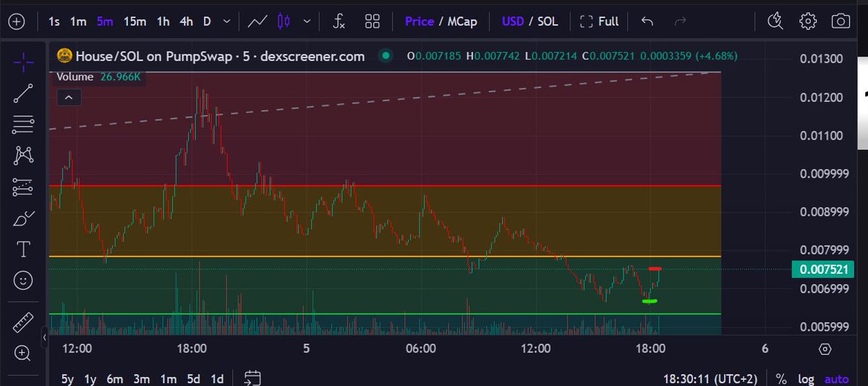
Task: Redo the chart action
Action: click(680, 21)
